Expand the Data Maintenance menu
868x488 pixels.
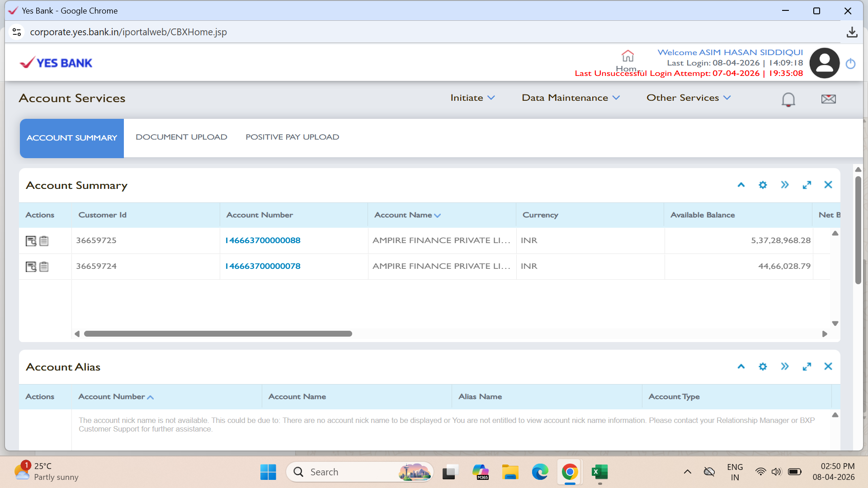(x=571, y=98)
